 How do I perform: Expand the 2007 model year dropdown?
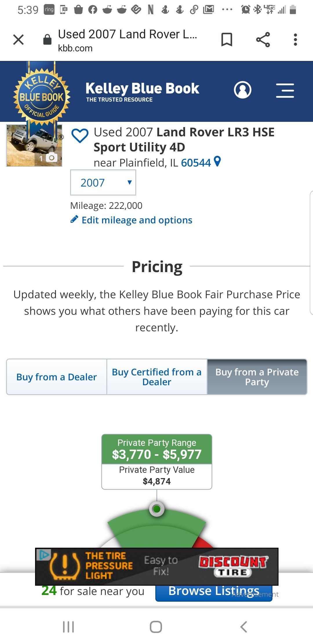103,182
